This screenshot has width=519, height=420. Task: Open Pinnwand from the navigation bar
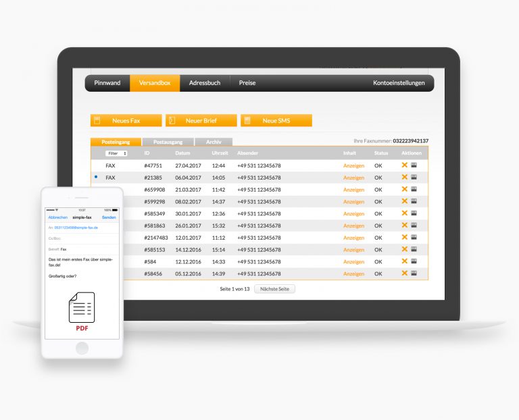[x=107, y=83]
